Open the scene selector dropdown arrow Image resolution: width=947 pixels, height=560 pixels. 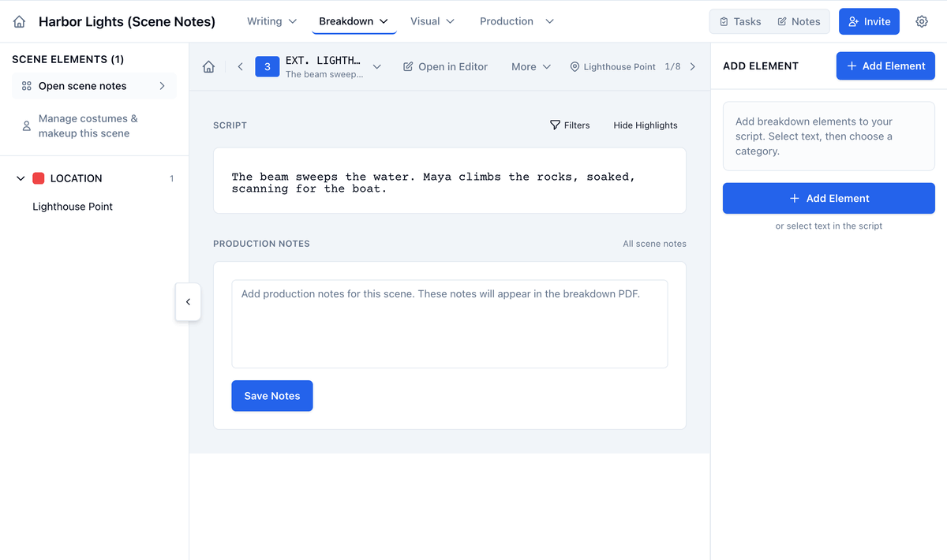tap(376, 67)
